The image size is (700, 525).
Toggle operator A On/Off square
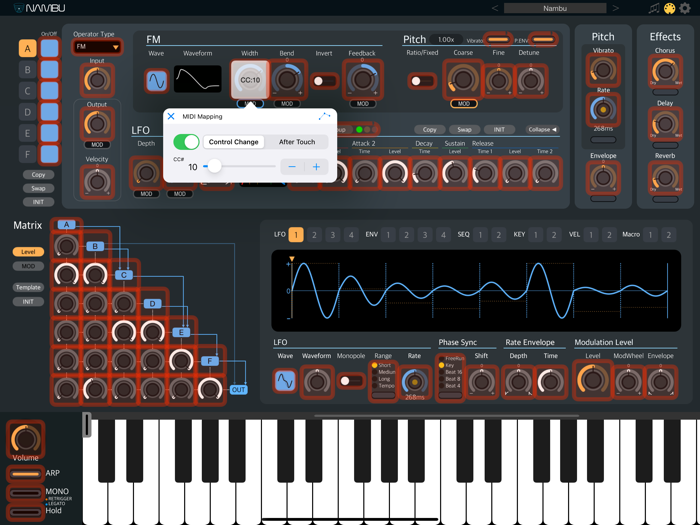49,48
